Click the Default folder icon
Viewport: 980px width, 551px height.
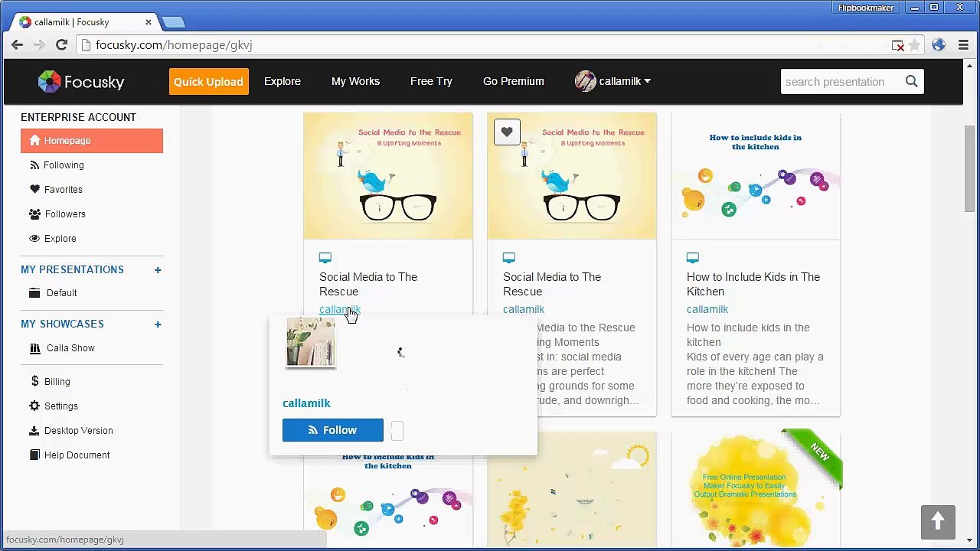click(34, 292)
